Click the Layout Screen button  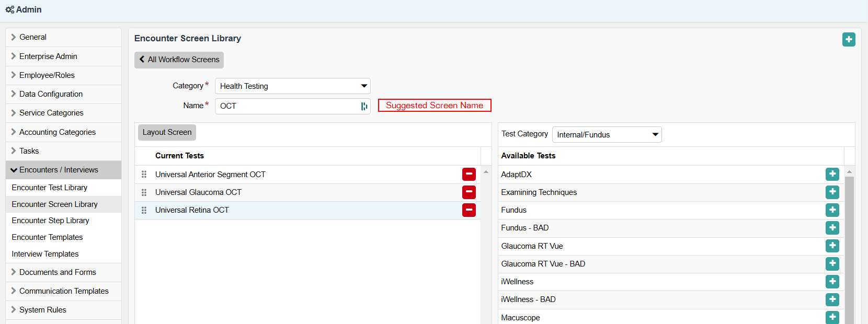(167, 132)
